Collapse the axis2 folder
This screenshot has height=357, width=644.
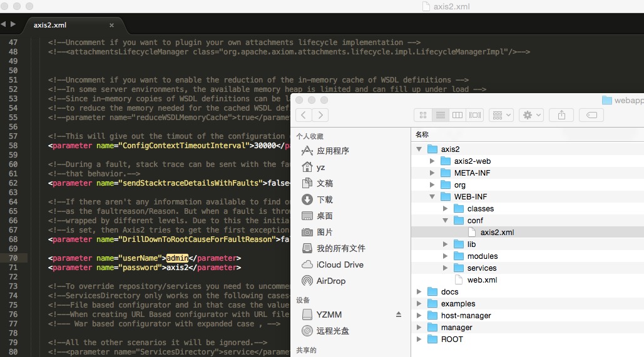point(419,149)
